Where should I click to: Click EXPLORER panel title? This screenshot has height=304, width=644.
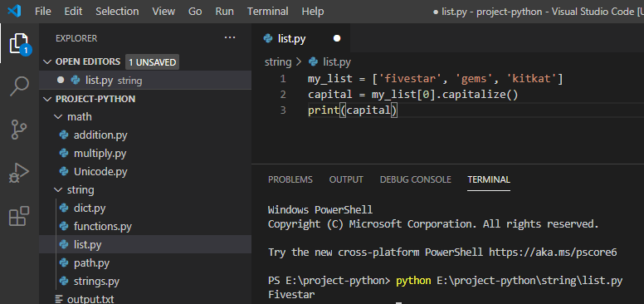point(76,38)
